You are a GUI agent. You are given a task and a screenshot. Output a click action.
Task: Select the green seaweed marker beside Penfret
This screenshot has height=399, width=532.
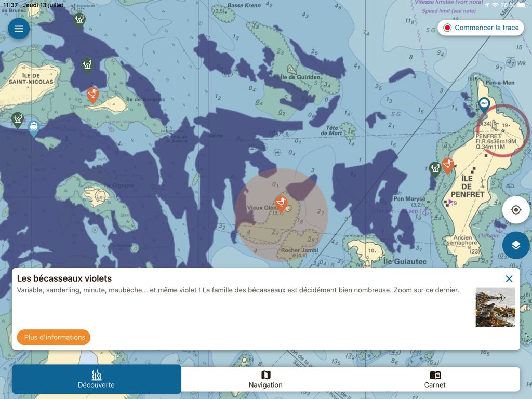click(x=435, y=168)
